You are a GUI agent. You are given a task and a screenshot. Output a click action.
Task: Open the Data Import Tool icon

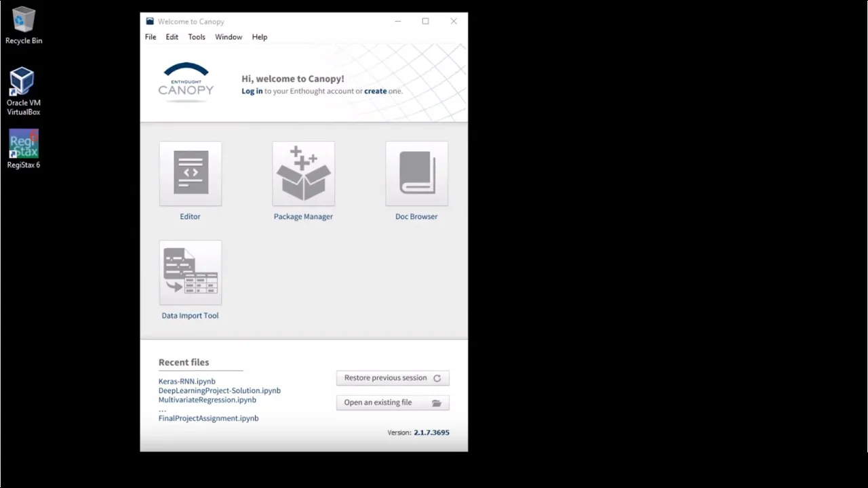tap(190, 272)
